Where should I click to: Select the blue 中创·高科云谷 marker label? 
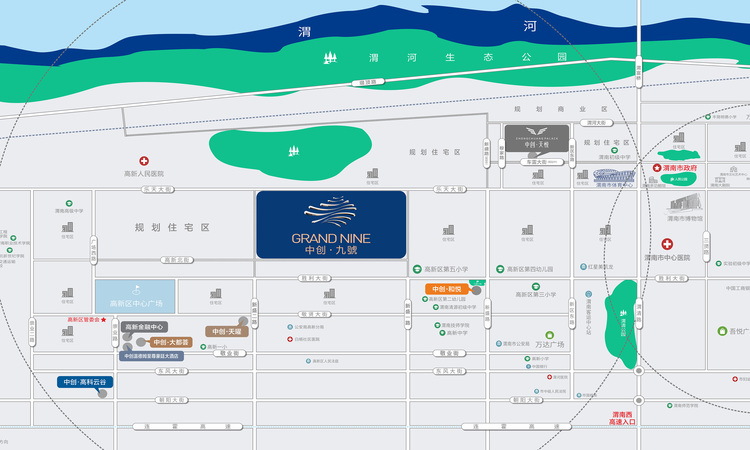(x=85, y=382)
